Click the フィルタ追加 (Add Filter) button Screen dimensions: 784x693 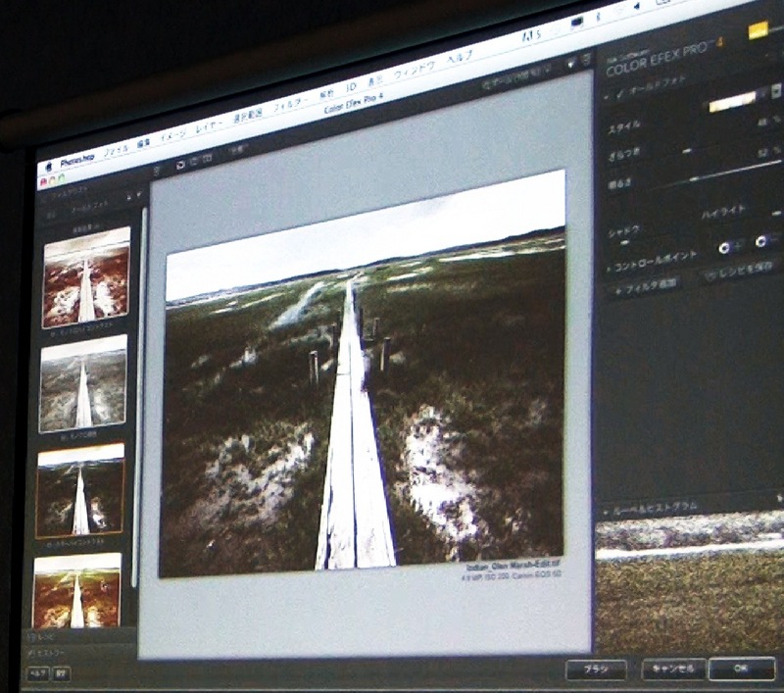pyautogui.click(x=647, y=286)
